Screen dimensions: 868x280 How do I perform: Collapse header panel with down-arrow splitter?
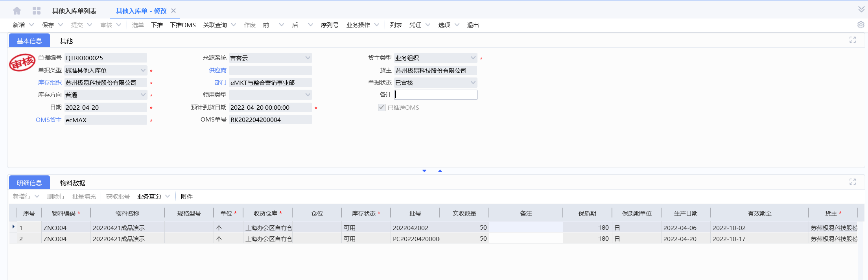pos(424,171)
